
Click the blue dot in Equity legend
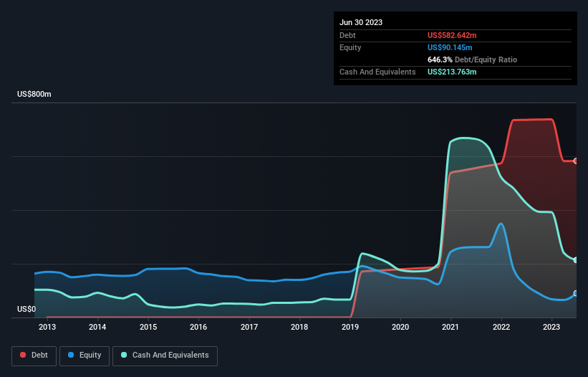[71, 355]
